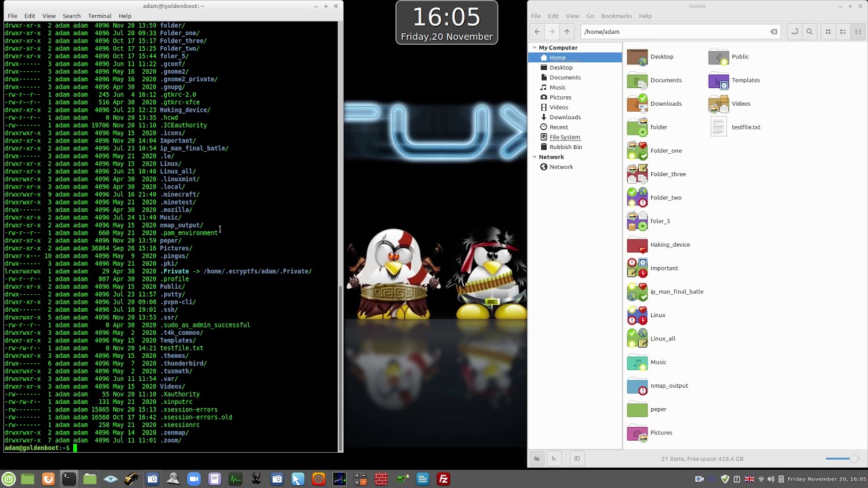
Task: Launch FileZilla from panel
Action: point(443,479)
